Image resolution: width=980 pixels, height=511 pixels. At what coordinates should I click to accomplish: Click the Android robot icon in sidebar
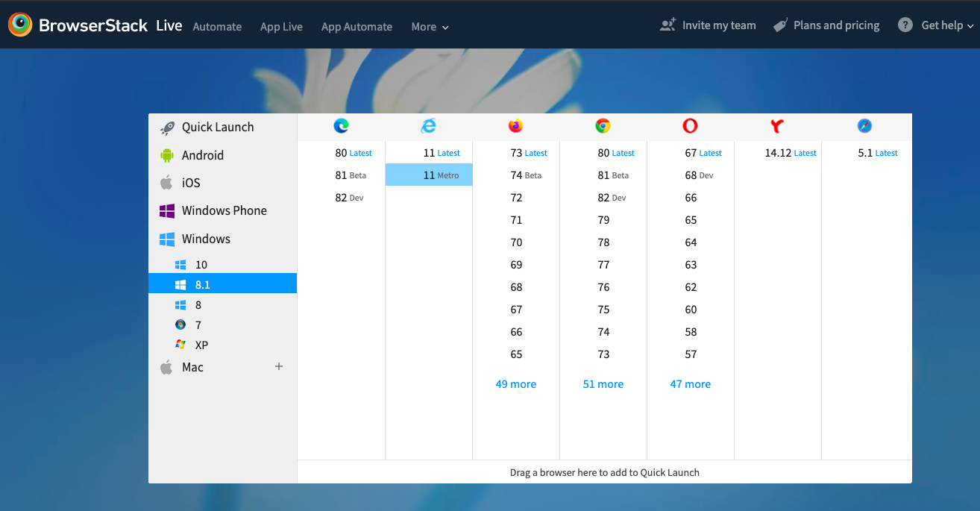click(166, 155)
